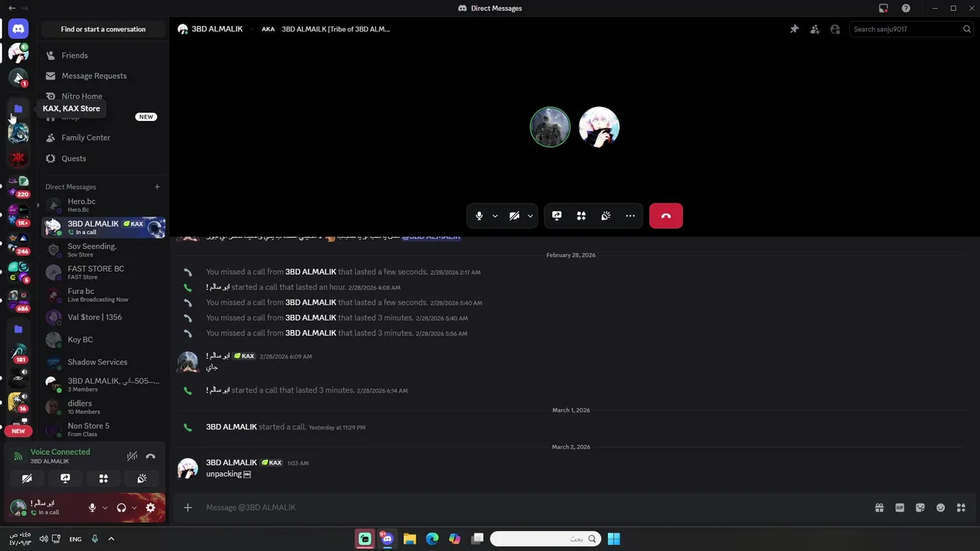This screenshot has height=551, width=980.
Task: Toggle camera in call controls
Action: 514,216
